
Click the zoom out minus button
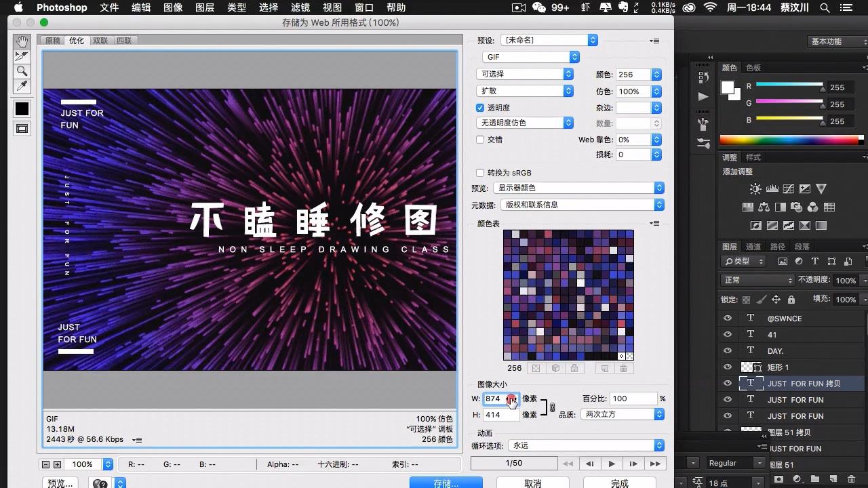point(46,464)
